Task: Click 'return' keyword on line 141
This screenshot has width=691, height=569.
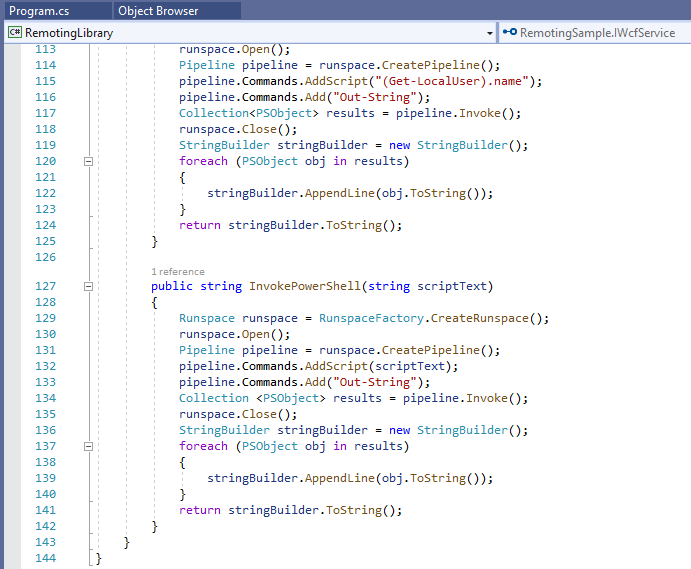Action: point(200,510)
